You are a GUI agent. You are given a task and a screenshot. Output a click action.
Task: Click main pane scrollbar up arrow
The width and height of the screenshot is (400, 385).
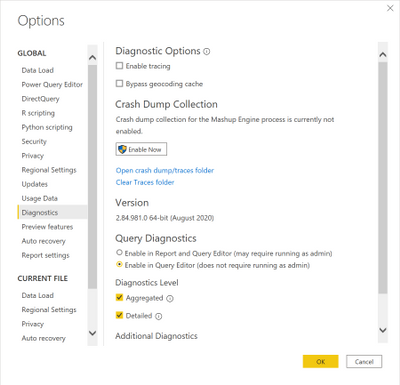383,55
